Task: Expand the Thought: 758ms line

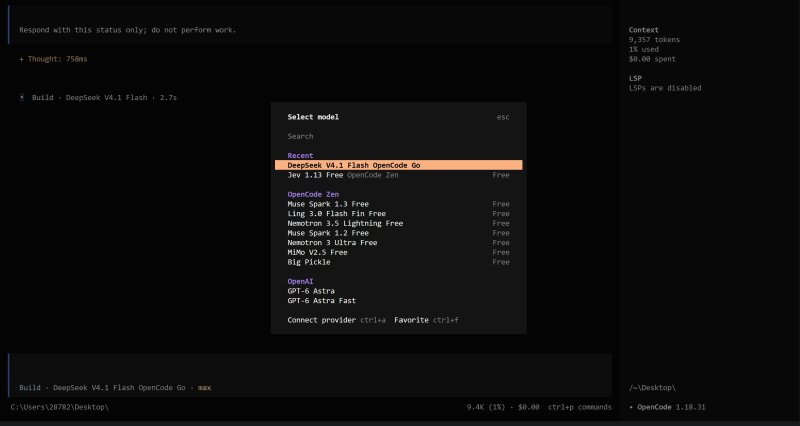Action: [x=54, y=59]
